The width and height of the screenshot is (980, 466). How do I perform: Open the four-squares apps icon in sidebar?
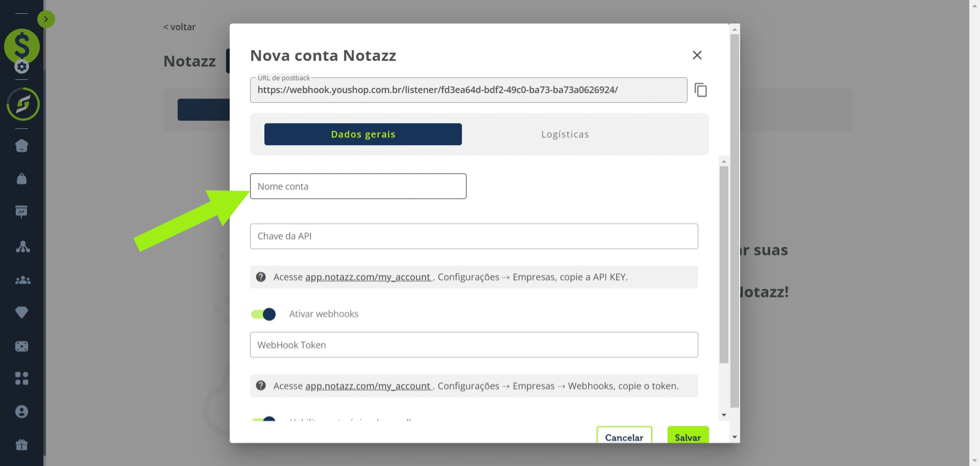(x=21, y=378)
